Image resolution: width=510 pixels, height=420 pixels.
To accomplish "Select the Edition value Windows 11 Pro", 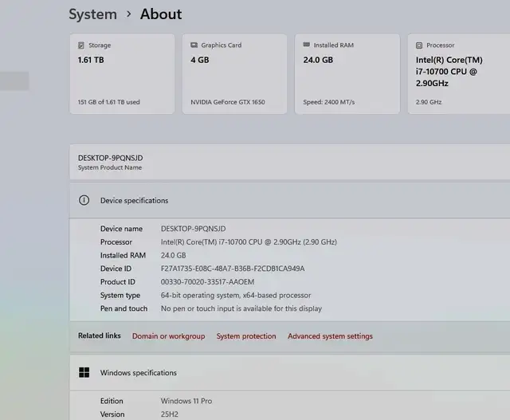I will pos(186,401).
